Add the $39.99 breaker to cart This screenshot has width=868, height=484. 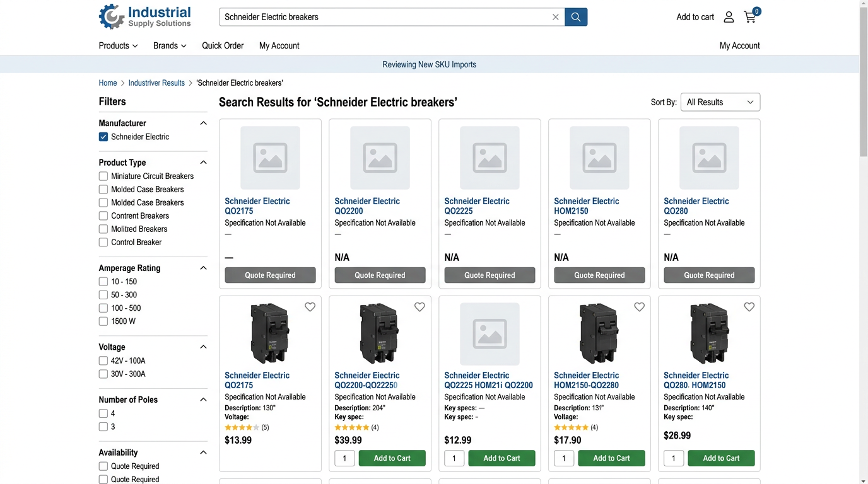[392, 458]
